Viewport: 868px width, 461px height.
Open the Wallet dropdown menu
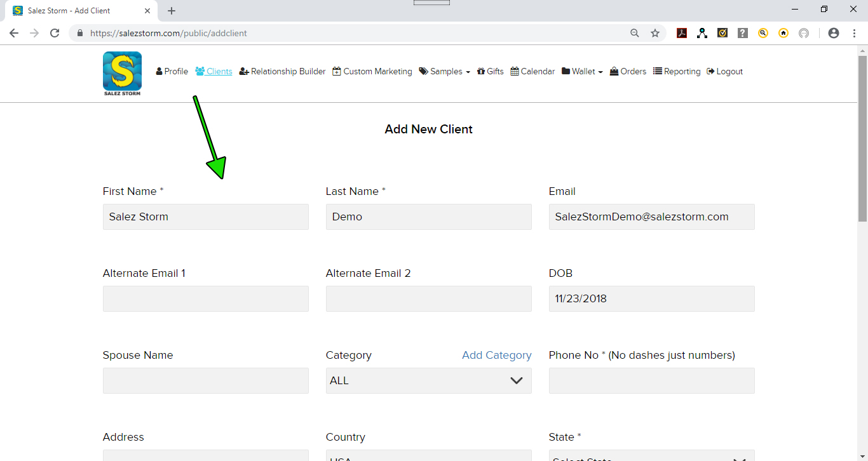tap(582, 72)
